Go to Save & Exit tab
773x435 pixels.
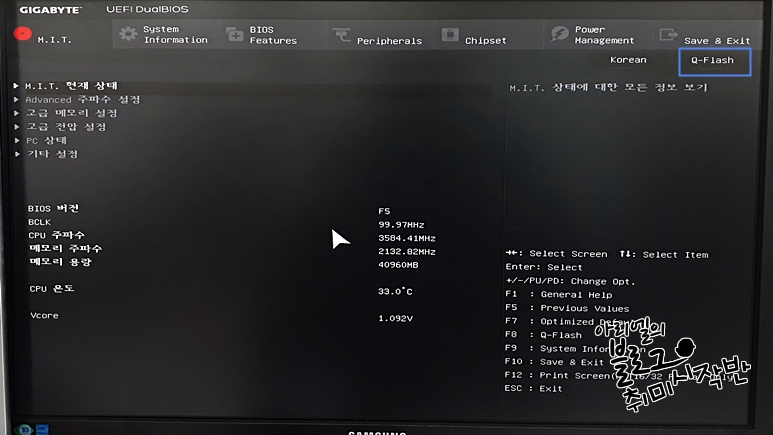(x=708, y=35)
